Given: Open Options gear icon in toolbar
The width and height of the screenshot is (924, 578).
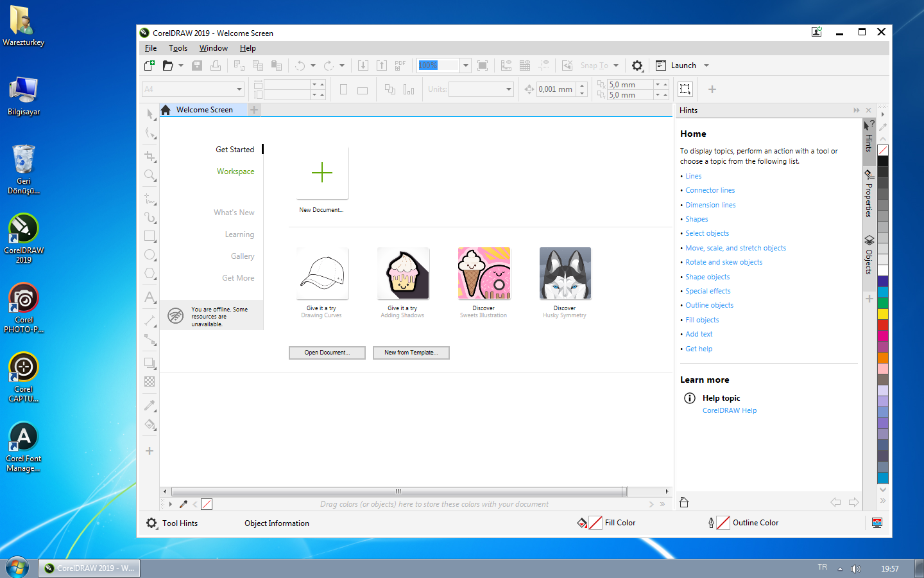Looking at the screenshot, I should pos(637,66).
